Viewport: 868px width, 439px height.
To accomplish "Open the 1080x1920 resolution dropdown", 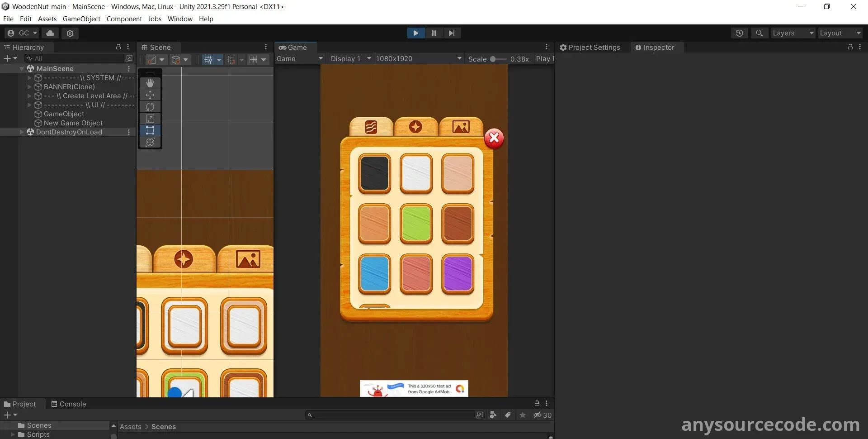I will pyautogui.click(x=418, y=59).
